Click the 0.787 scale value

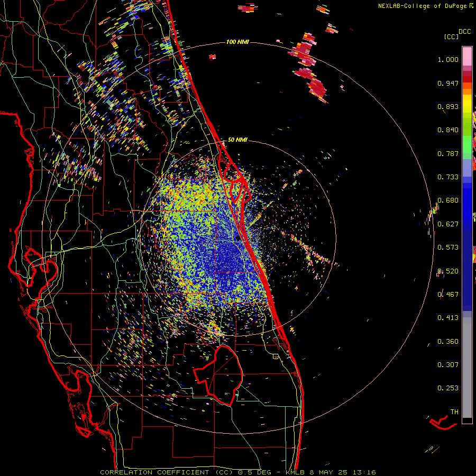coord(448,153)
